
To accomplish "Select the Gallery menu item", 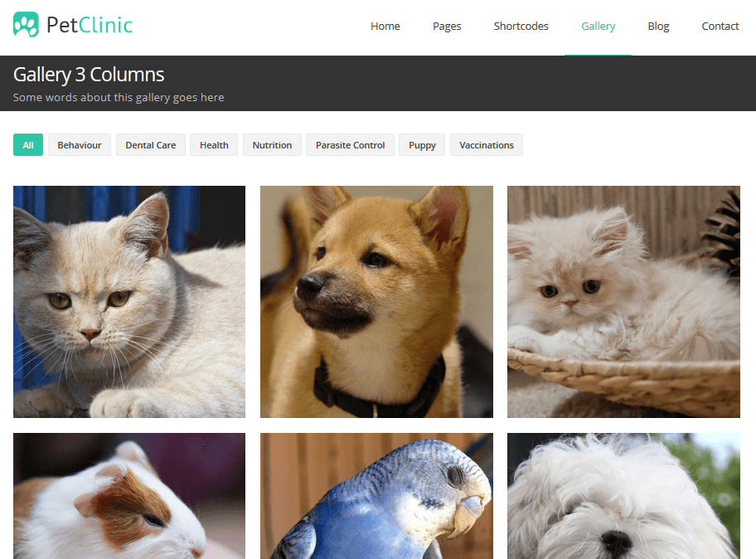I will 598,26.
